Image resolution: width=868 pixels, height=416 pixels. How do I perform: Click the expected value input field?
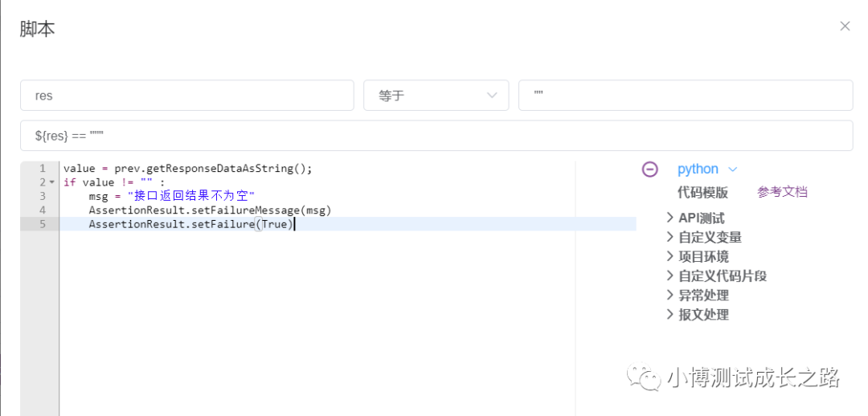(x=686, y=95)
